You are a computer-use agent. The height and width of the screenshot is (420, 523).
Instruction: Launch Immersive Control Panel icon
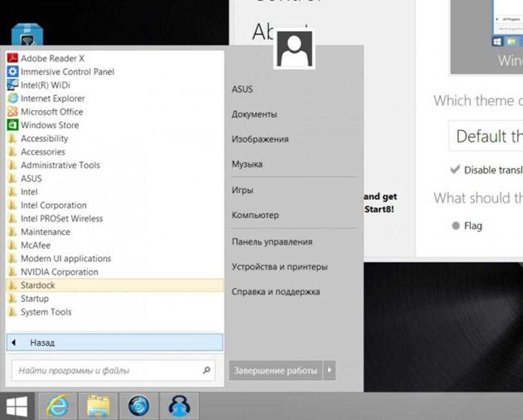pos(12,71)
